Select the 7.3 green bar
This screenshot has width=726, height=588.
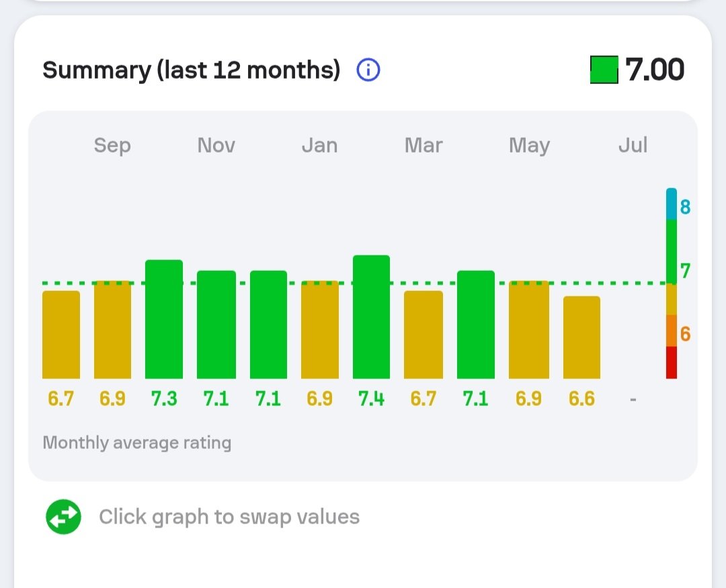point(164,319)
